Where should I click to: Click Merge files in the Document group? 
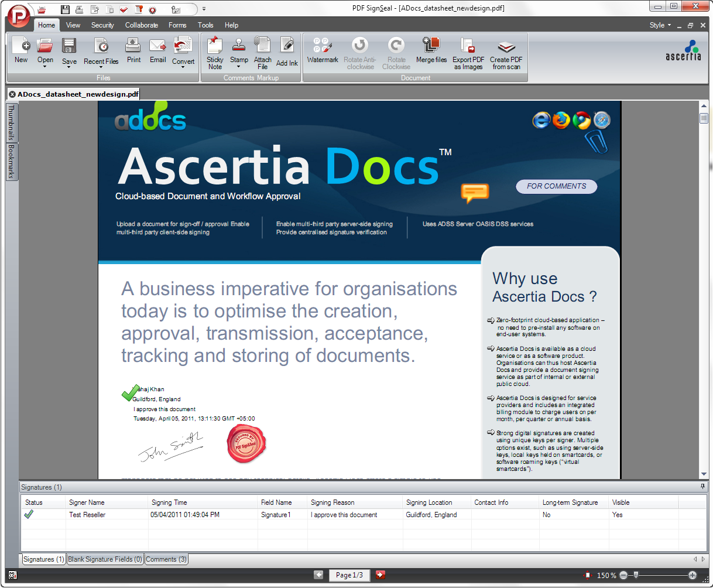pyautogui.click(x=431, y=51)
